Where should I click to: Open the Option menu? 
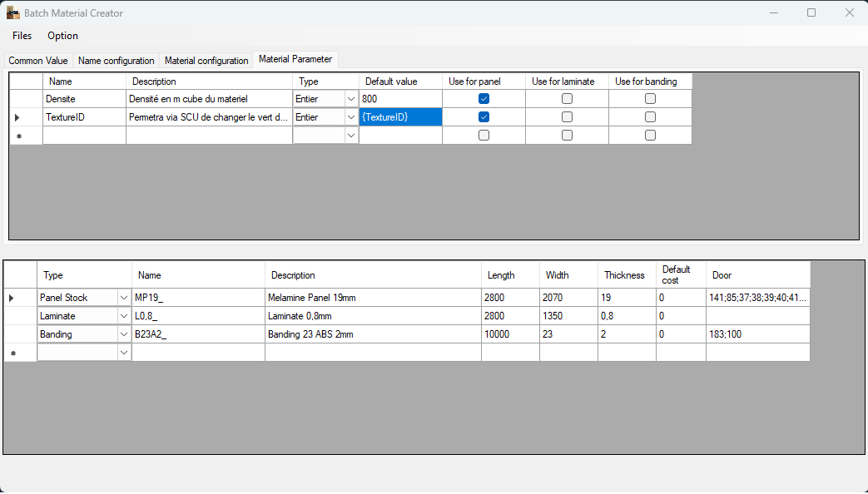point(62,36)
